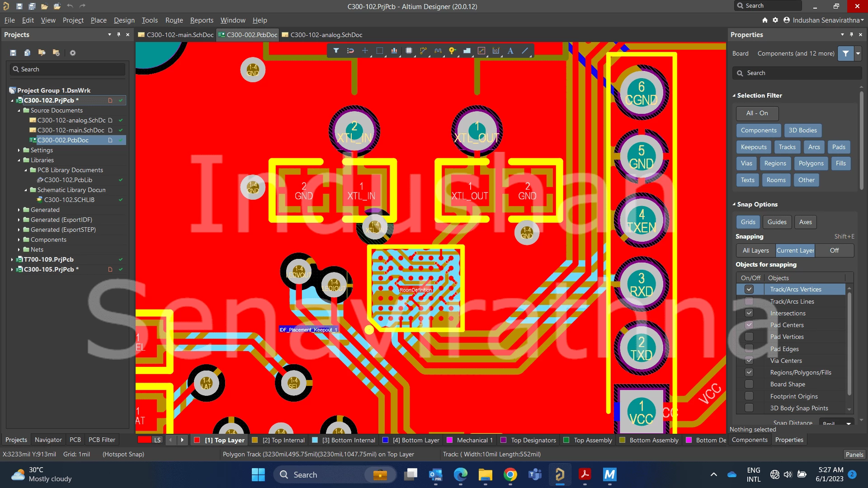The width and height of the screenshot is (868, 488).
Task: Click the Redo arrow in the title bar
Action: click(x=82, y=6)
